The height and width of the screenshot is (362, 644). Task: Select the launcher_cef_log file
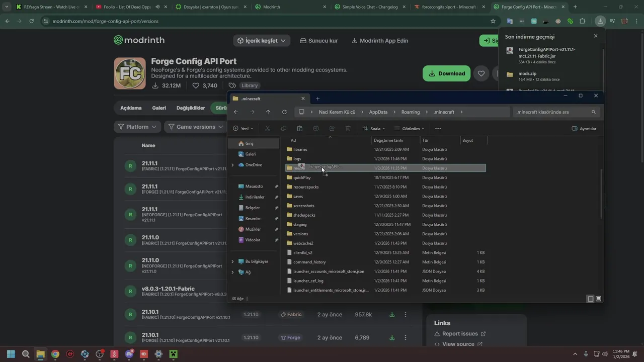coord(308,281)
